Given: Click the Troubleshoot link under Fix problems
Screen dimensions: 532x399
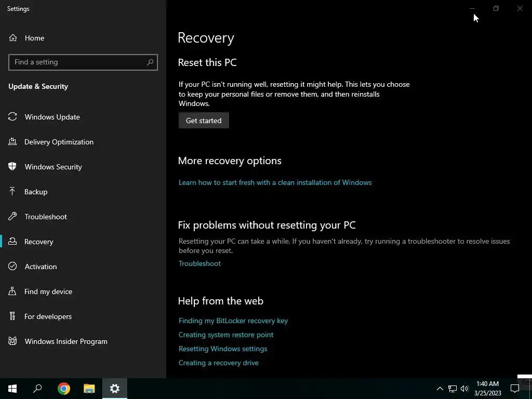Looking at the screenshot, I should 199,263.
